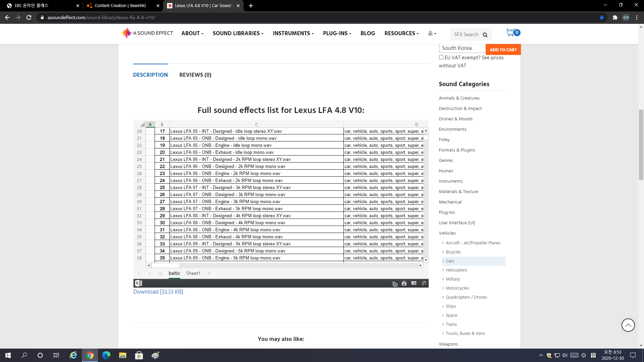Switch to the REVIEWS (0) tab
The height and width of the screenshot is (362, 644).
[195, 75]
